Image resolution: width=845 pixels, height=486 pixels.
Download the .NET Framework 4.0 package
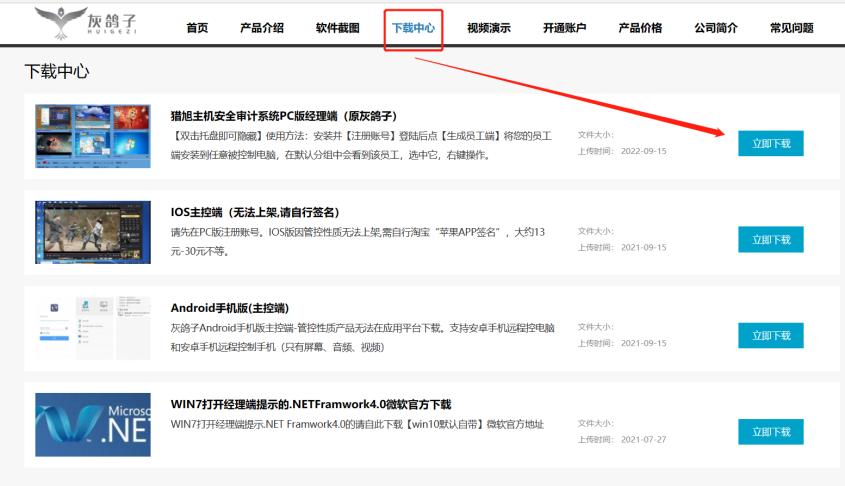pos(770,432)
